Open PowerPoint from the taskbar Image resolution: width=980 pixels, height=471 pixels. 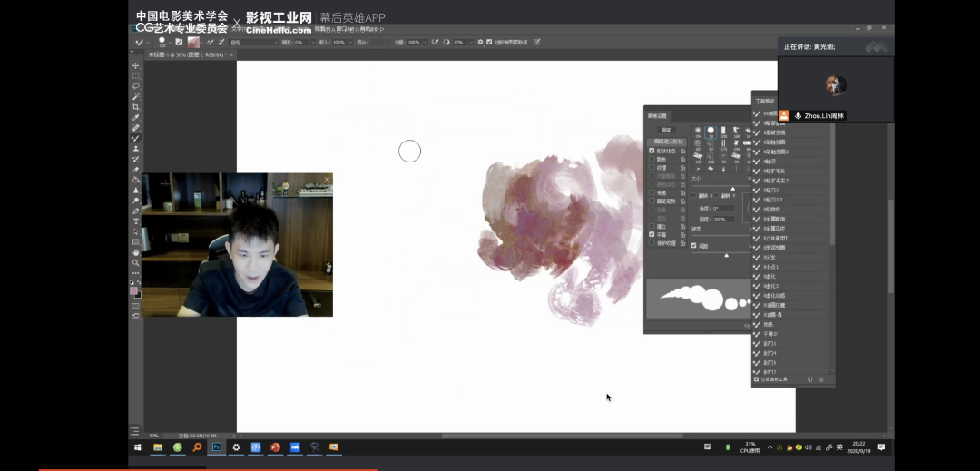pyautogui.click(x=276, y=447)
